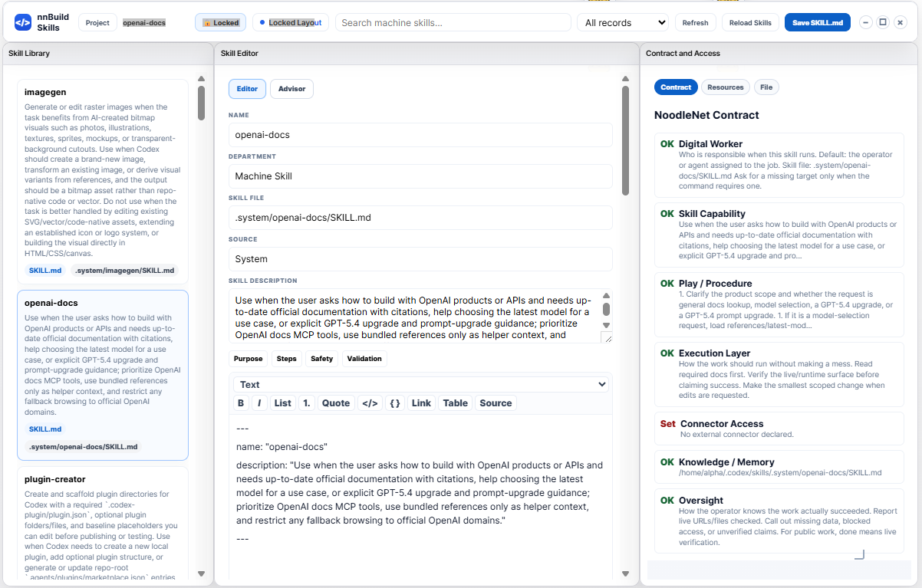Click Skill Library scrollbar thumb
Screen dimensions: 922x588
(x=201, y=103)
